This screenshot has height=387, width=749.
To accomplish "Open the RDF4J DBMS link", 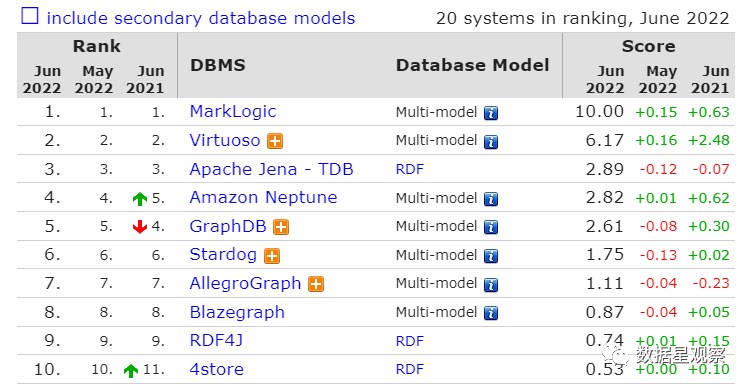I will pos(216,340).
